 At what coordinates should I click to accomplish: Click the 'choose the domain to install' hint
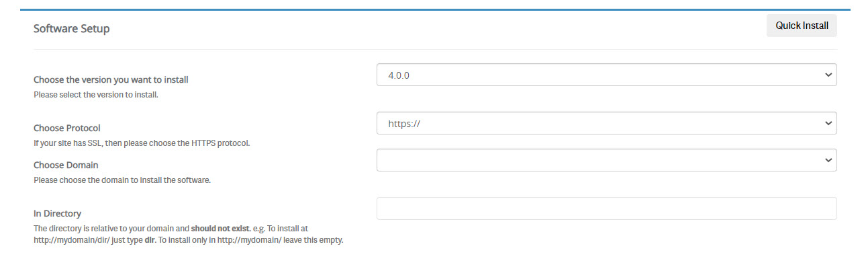(x=122, y=180)
